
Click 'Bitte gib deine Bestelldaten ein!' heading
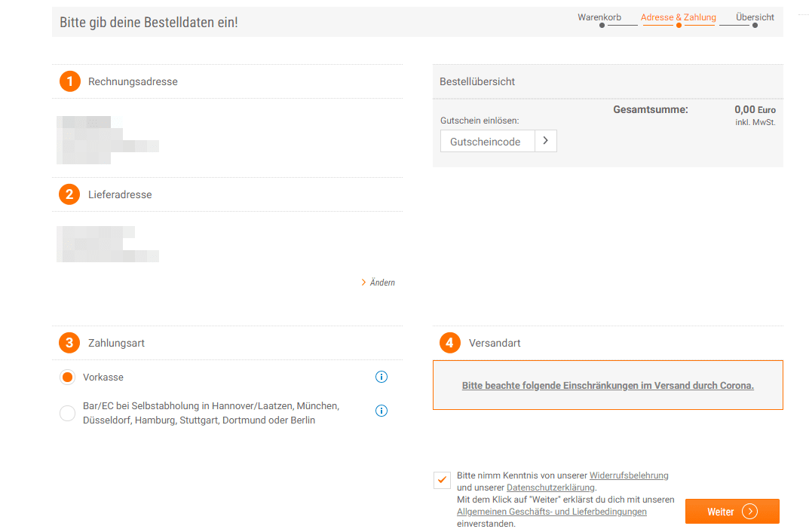tap(149, 22)
